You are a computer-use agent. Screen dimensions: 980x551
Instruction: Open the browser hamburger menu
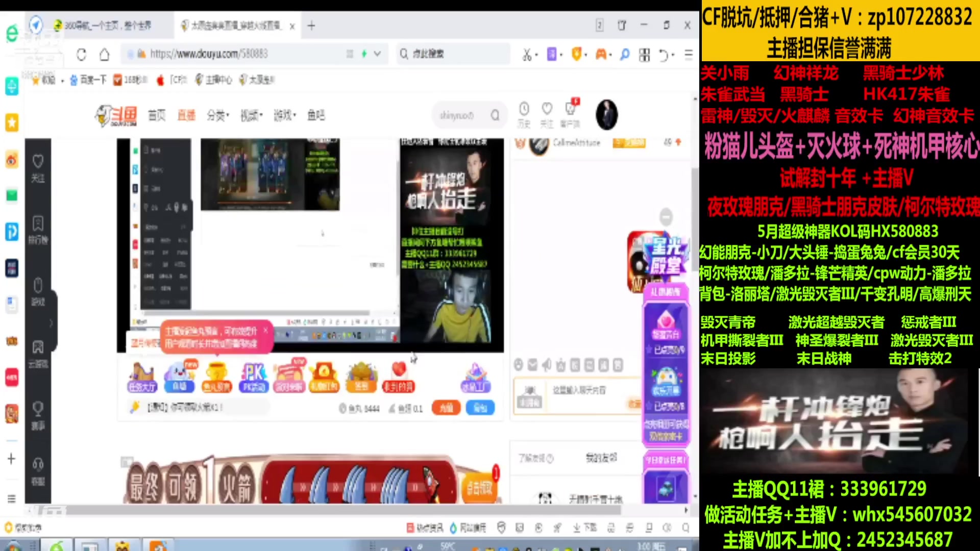(x=689, y=54)
